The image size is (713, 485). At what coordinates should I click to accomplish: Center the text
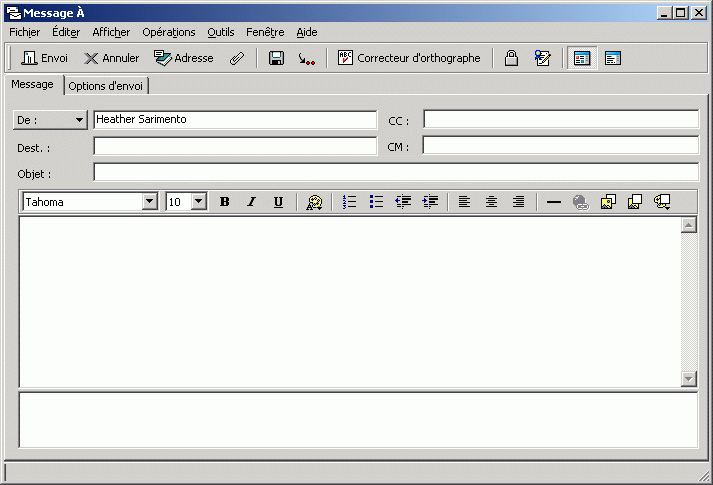pyautogui.click(x=491, y=202)
